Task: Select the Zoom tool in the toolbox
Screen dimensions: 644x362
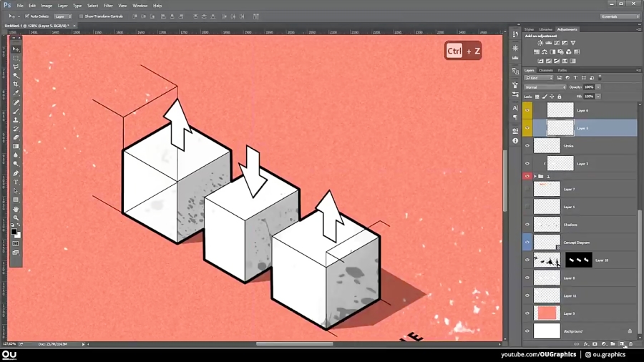Action: point(16,217)
